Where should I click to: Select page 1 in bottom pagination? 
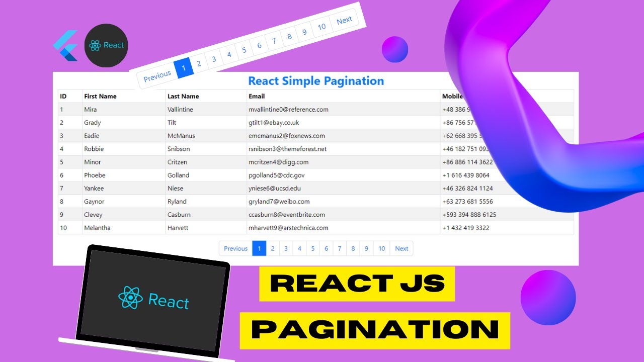(x=259, y=248)
